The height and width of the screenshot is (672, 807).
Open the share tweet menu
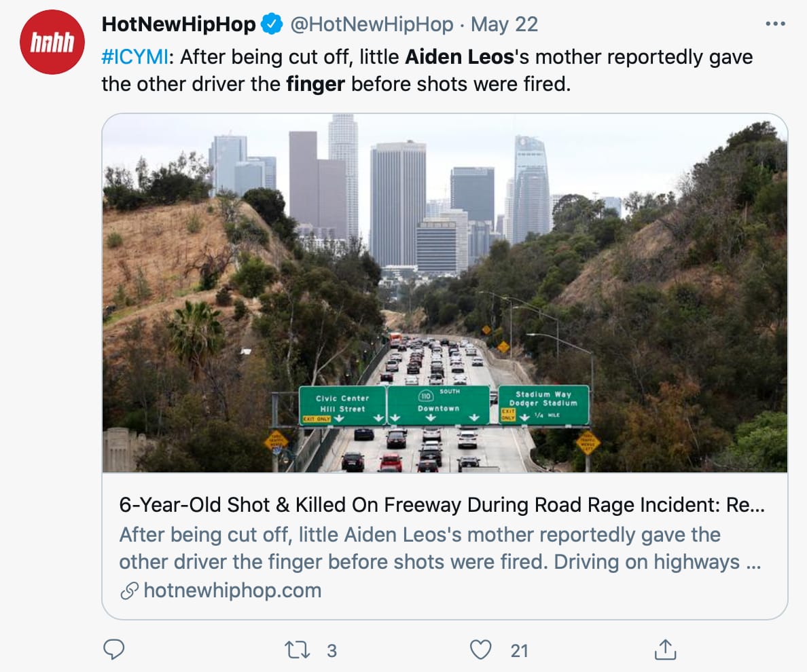tap(665, 650)
